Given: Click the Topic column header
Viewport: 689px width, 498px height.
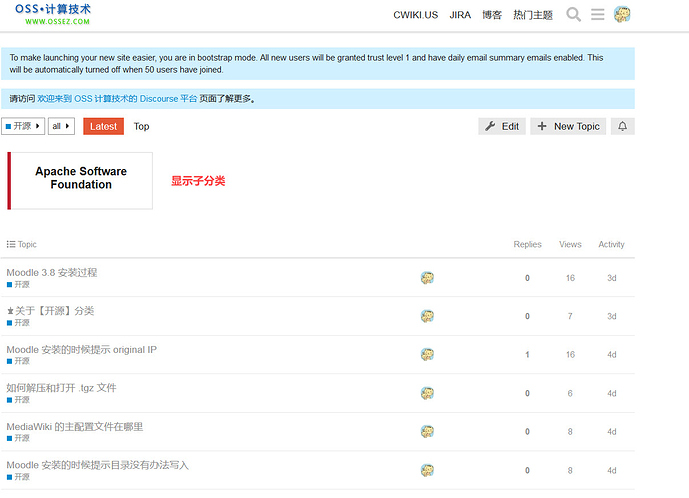Looking at the screenshot, I should 27,244.
